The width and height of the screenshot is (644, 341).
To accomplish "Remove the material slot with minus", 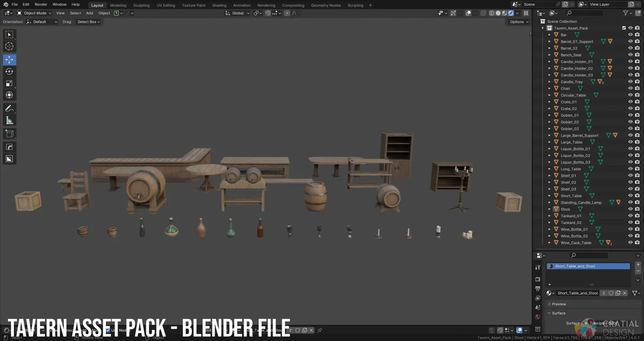I will point(638,271).
